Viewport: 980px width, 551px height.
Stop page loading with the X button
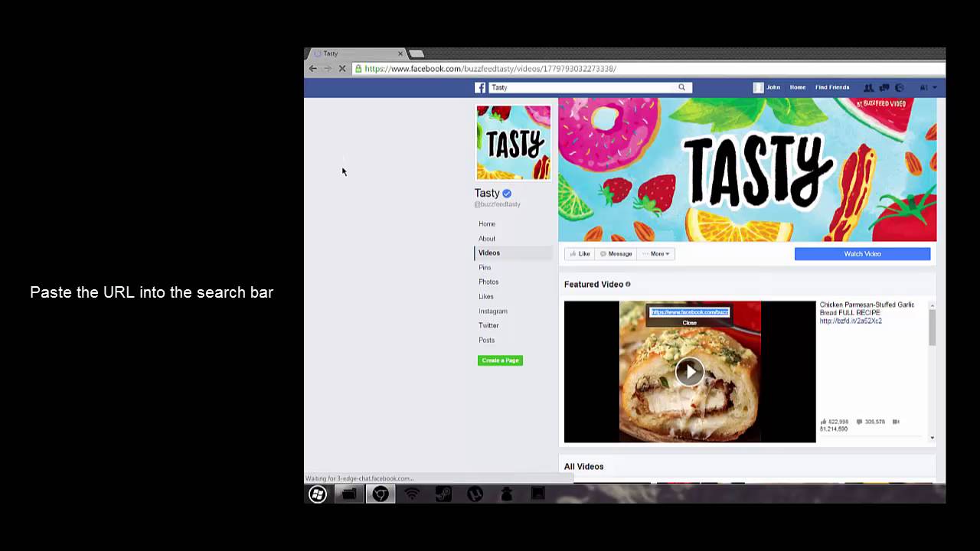pyautogui.click(x=342, y=69)
